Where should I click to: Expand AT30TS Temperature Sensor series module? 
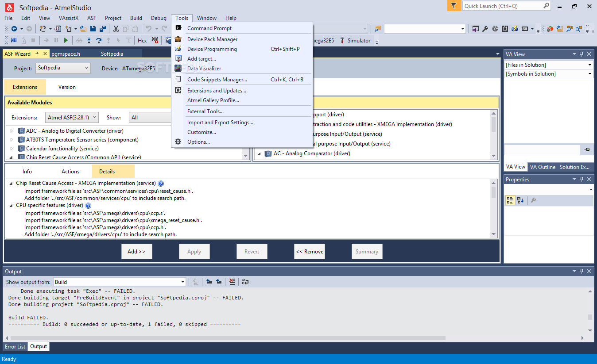click(12, 140)
